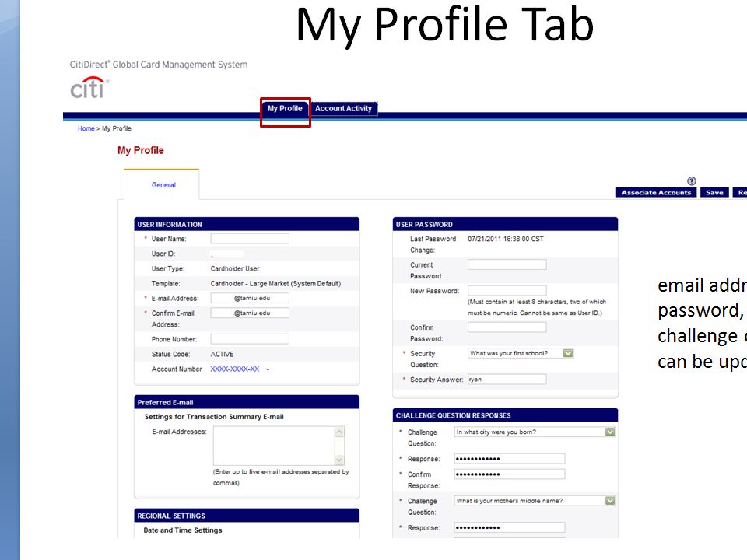747x560 pixels.
Task: Click the 'Cardholder User' user type value
Action: pyautogui.click(x=235, y=268)
